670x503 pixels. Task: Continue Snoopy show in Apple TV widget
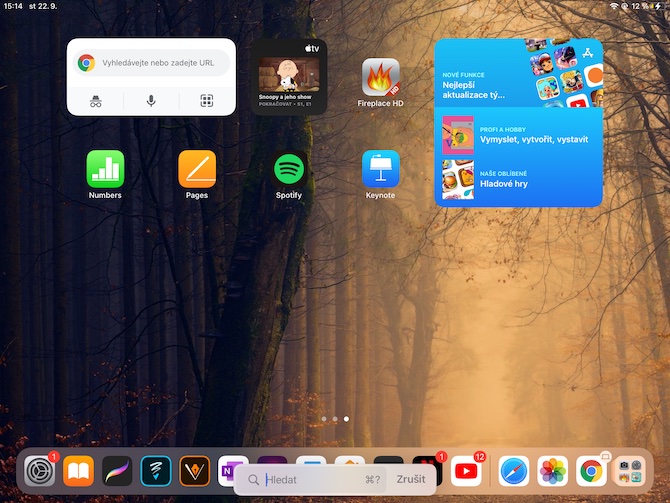click(289, 77)
